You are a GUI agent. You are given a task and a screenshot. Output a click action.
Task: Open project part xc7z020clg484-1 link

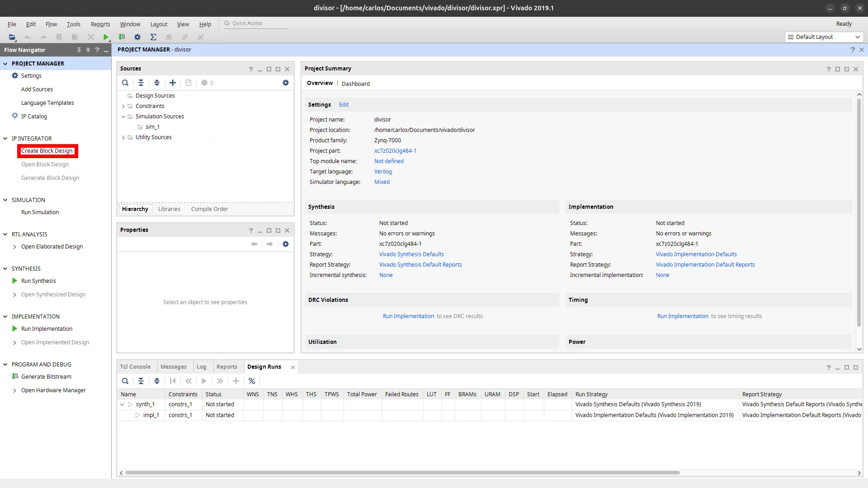click(395, 151)
